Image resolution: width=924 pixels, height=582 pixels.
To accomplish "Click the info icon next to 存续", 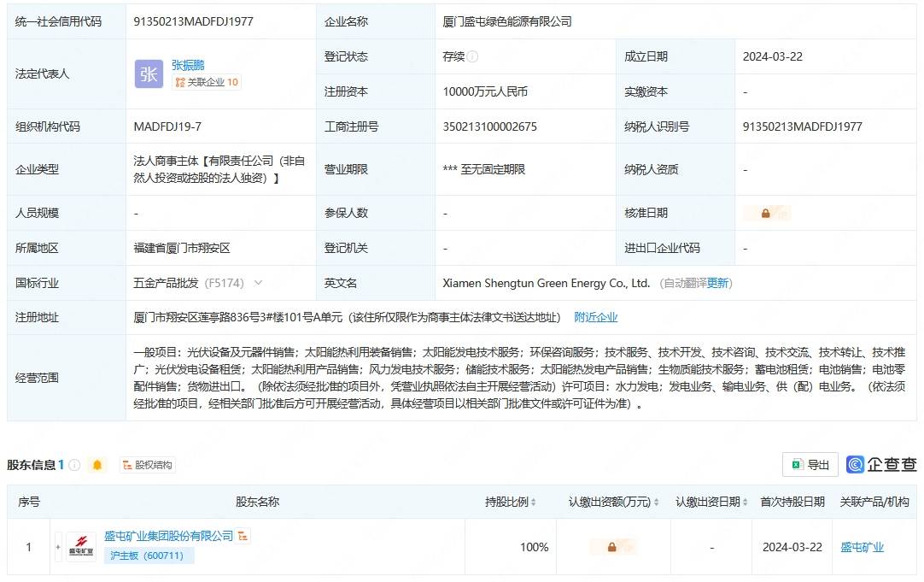I will [473, 56].
